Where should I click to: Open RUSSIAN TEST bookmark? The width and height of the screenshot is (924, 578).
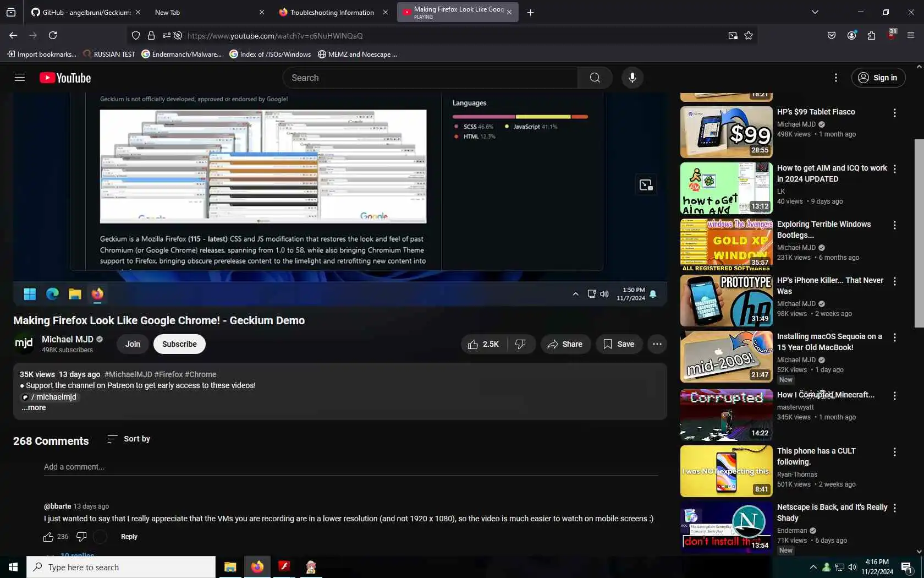click(109, 54)
